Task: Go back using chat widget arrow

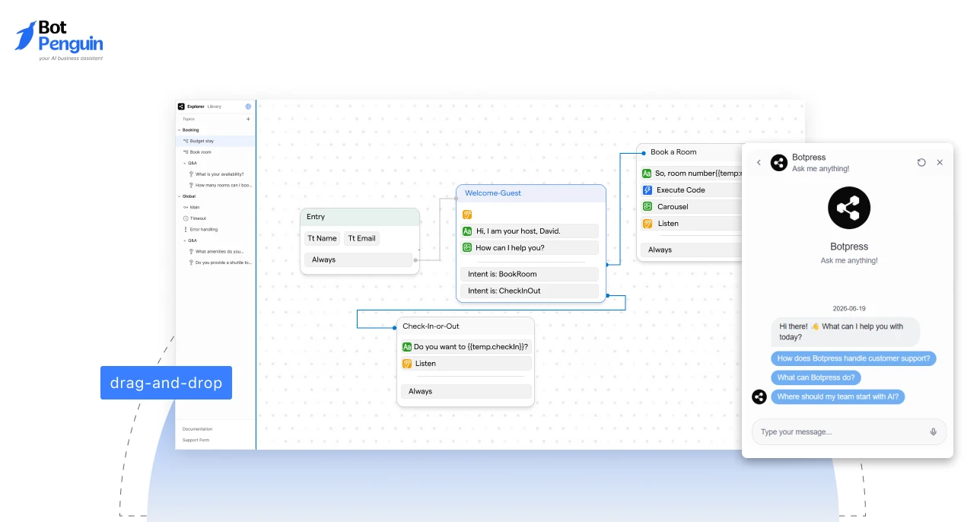Action: 759,163
